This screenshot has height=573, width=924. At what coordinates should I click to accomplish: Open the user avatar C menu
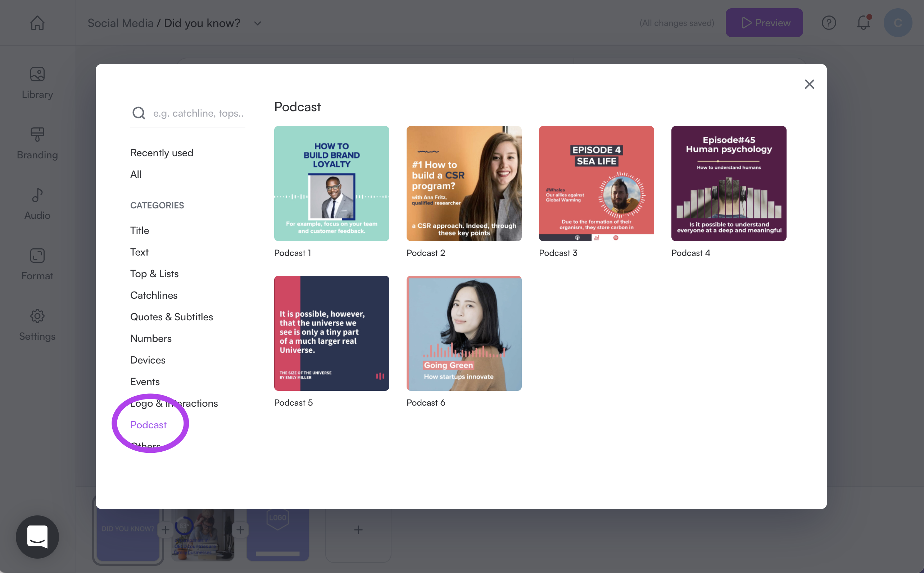897,23
